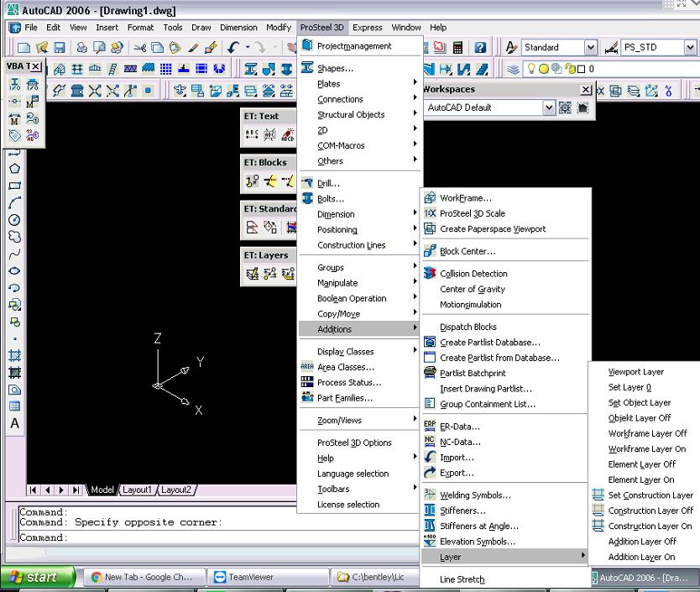The image size is (700, 592).
Task: Select the Ellipse draw tool
Action: 14,270
